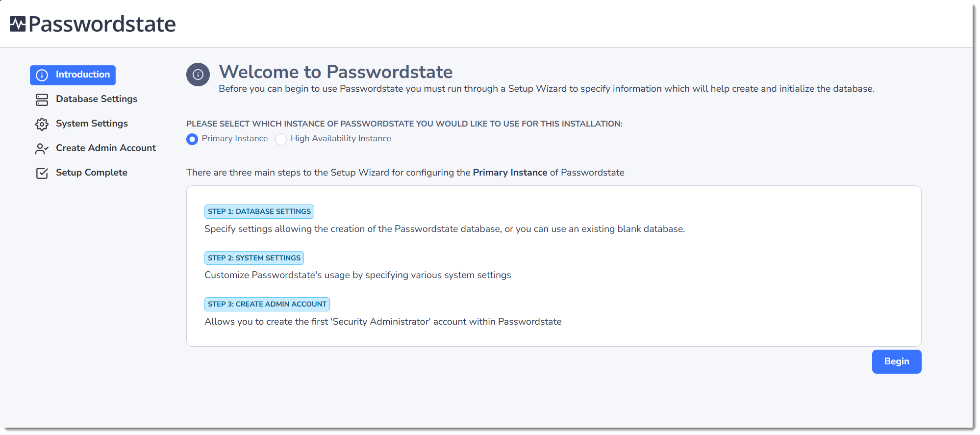Click the Passwordstate title text
Viewport: 980px width, 435px height.
coord(102,24)
